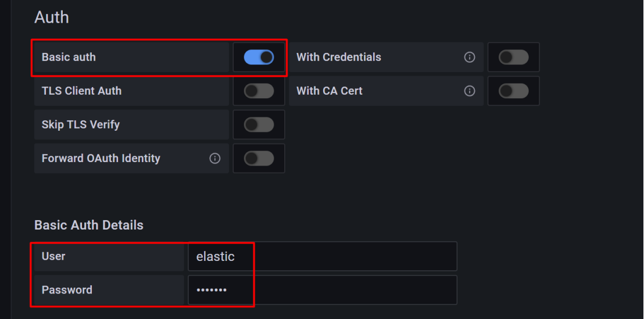Turn on TLS Client Auth
Screen dimensions: 644x319
point(259,91)
